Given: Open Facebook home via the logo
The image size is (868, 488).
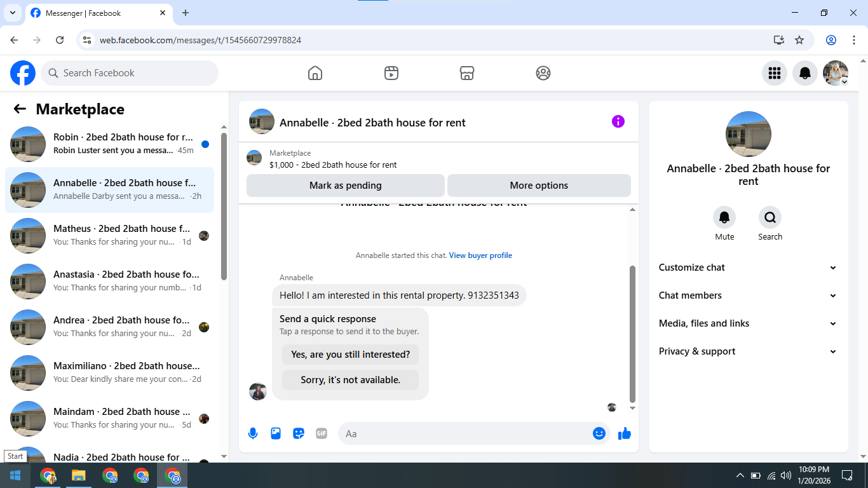Looking at the screenshot, I should 23,73.
